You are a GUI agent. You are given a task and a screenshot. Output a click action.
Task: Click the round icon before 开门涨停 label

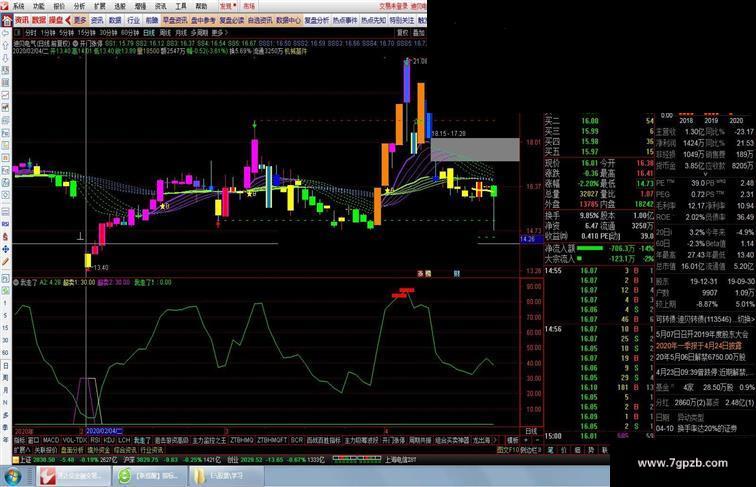click(x=75, y=43)
